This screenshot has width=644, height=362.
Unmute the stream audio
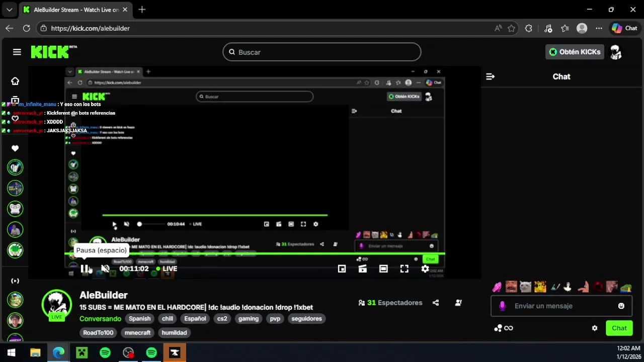pyautogui.click(x=105, y=268)
